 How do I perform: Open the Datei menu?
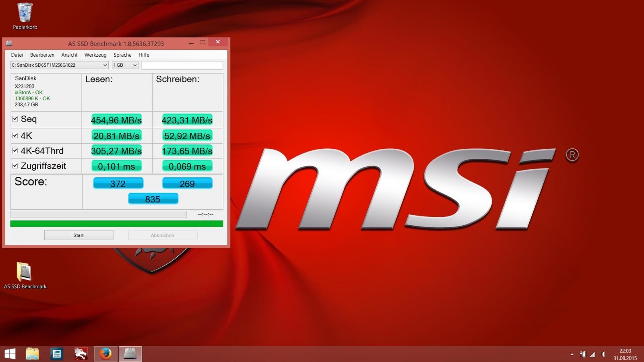17,55
